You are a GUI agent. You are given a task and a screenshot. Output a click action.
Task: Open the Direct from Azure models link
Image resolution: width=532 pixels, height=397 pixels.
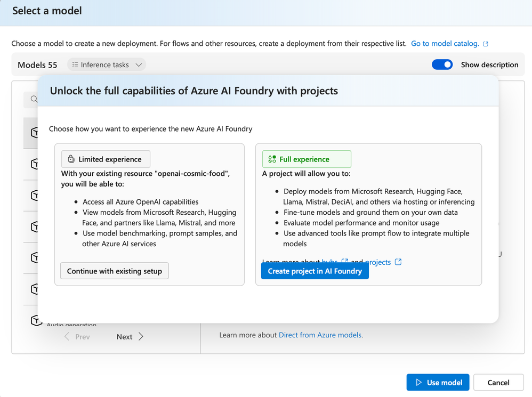320,335
